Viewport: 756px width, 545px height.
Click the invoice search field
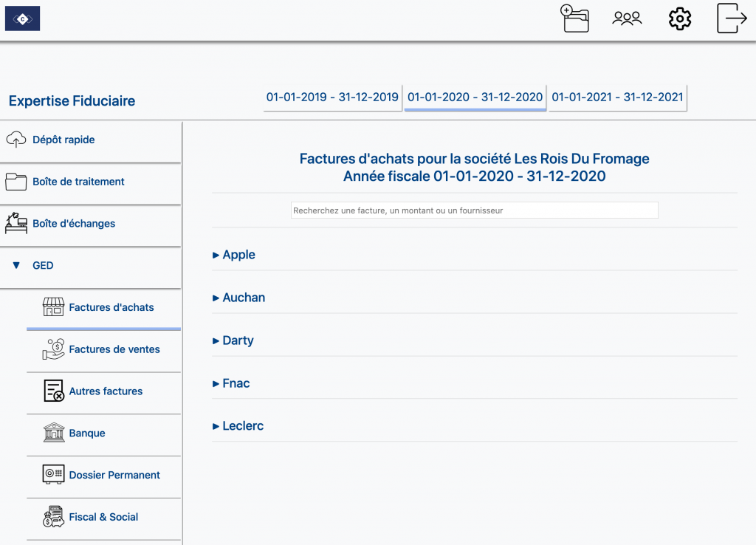475,210
